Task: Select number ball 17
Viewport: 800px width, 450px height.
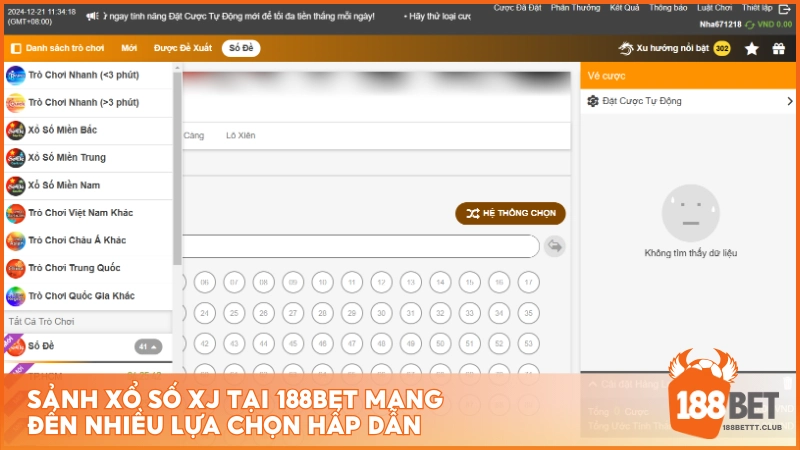Action: pyautogui.click(x=529, y=282)
